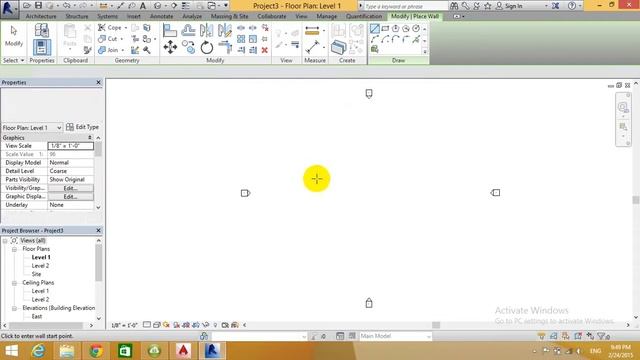Switch to the Annotate ribbon tab
This screenshot has height=360, width=640.
(x=161, y=16)
